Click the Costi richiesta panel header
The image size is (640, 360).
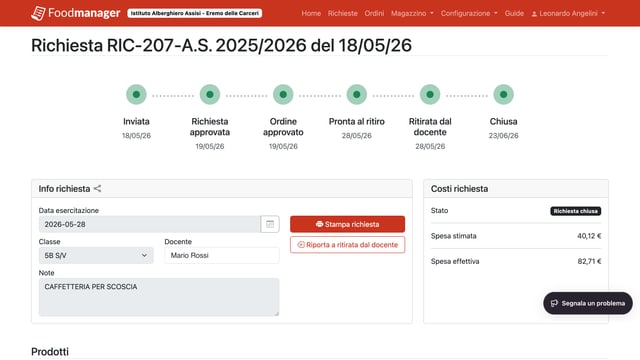pyautogui.click(x=516, y=189)
